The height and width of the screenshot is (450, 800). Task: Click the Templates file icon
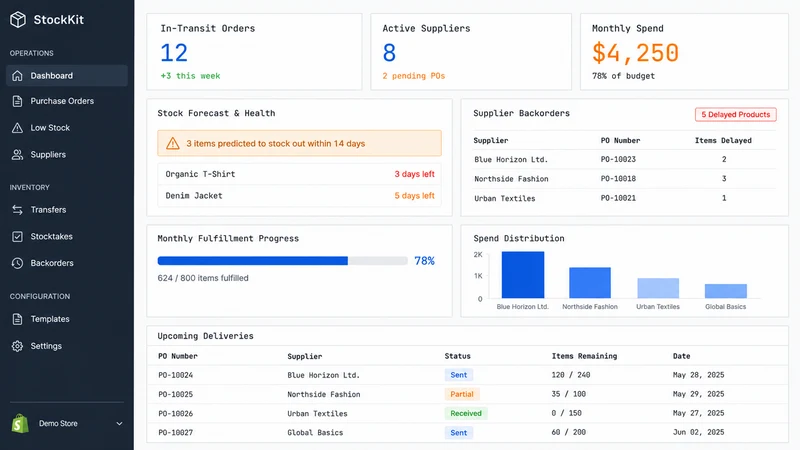(x=17, y=319)
